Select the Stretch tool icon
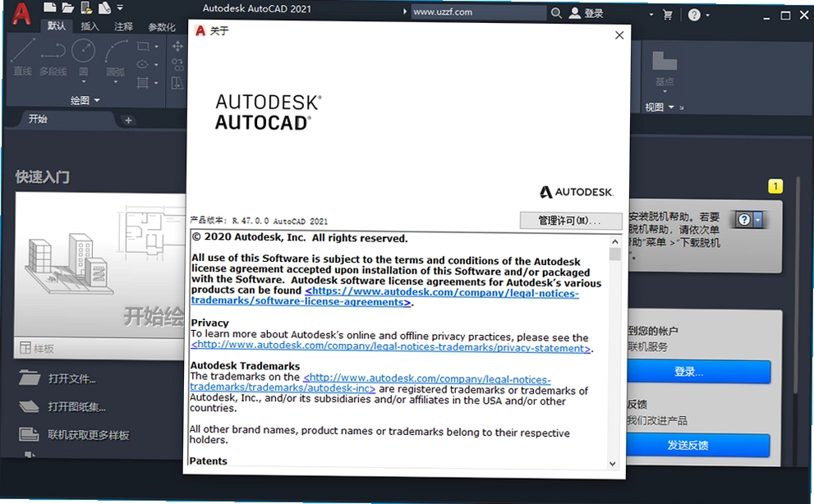Viewport: 814px width, 504px height. (x=177, y=83)
